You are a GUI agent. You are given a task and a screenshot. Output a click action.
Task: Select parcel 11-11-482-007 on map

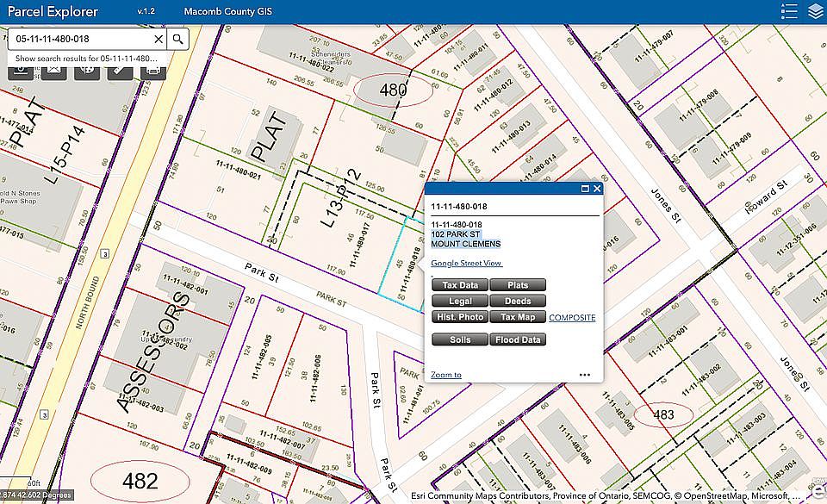(283, 439)
